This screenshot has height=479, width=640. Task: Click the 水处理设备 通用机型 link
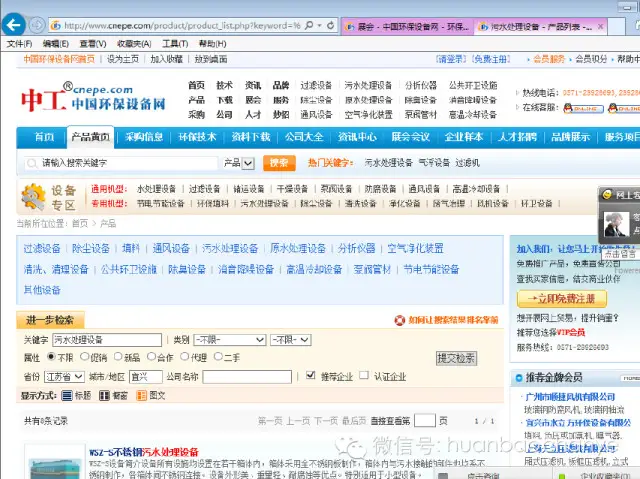156,189
